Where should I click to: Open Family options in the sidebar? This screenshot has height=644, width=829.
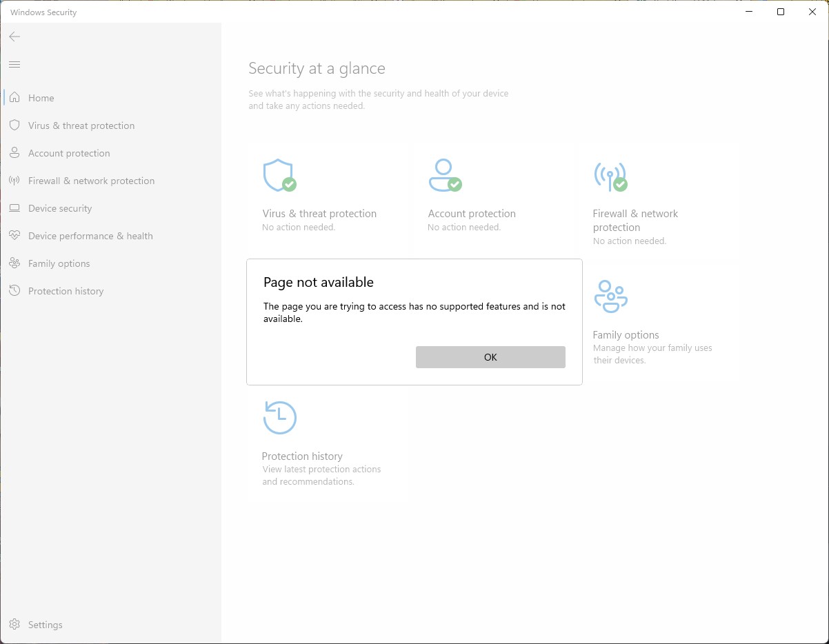pos(59,263)
